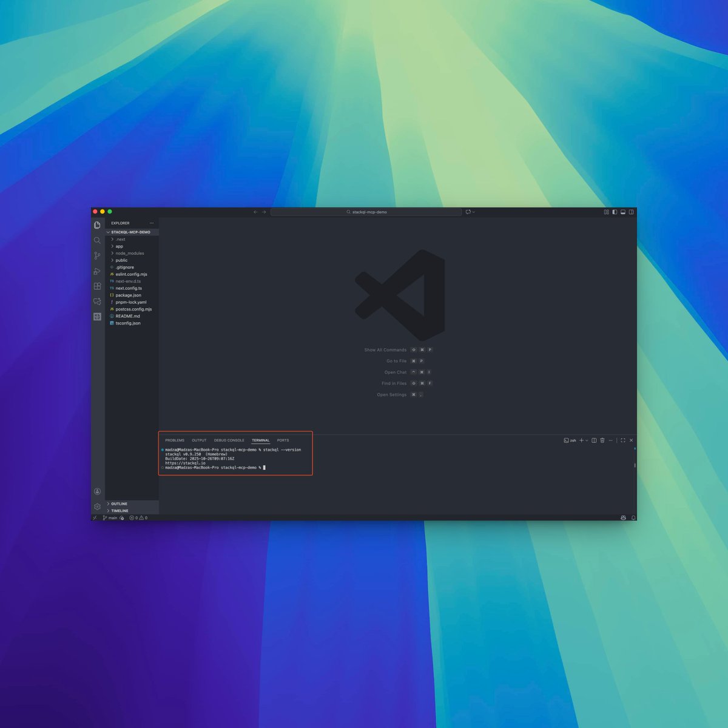This screenshot has height=728, width=728.
Task: Open next-env.d.ts file
Action: click(x=132, y=281)
